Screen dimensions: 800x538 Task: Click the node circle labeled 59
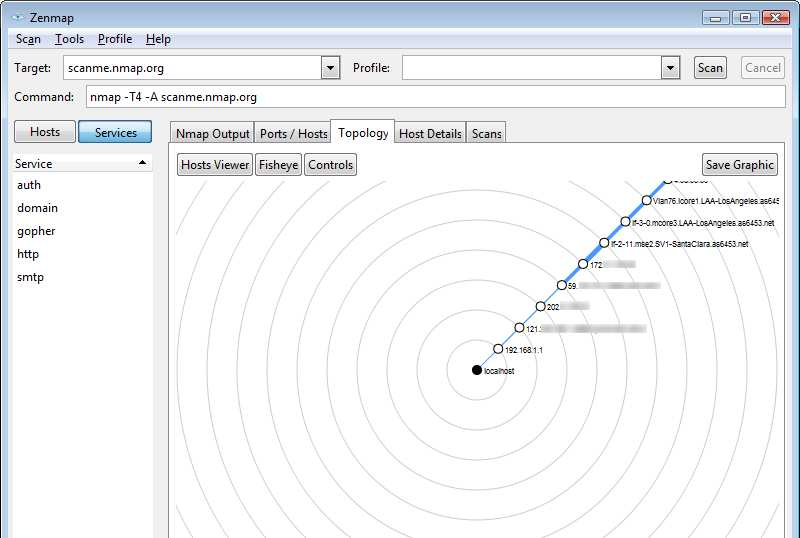pyautogui.click(x=562, y=285)
